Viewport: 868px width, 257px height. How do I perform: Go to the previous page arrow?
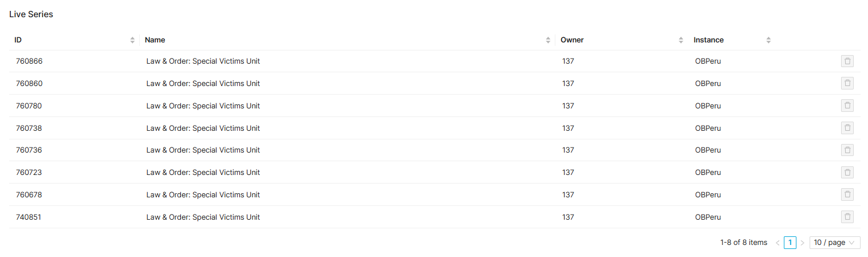tap(778, 243)
